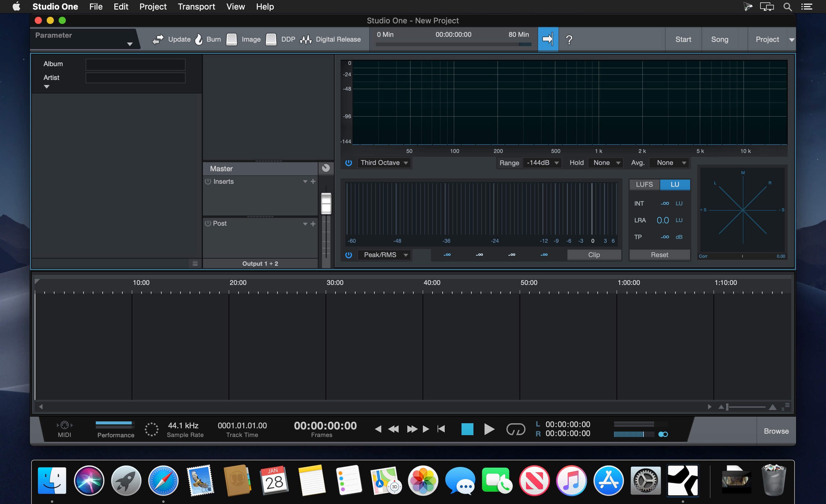The height and width of the screenshot is (504, 826).
Task: Open the Transport menu
Action: tap(196, 7)
